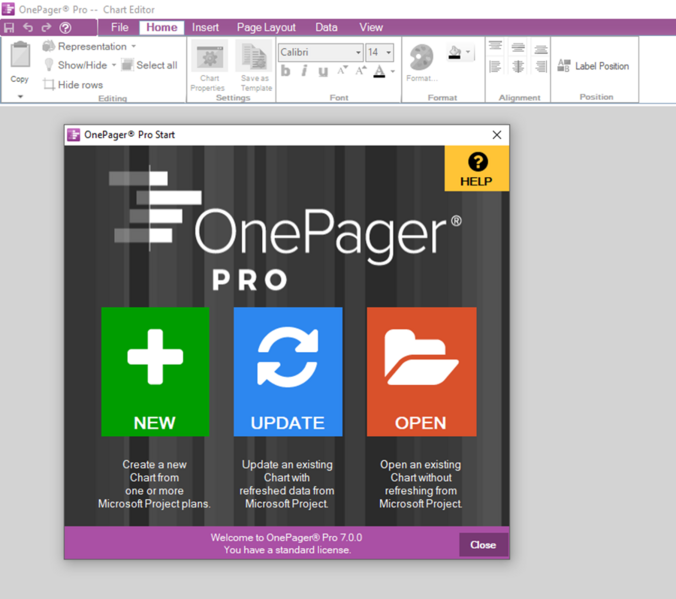
Task: Click the Label Position icon
Action: click(563, 66)
